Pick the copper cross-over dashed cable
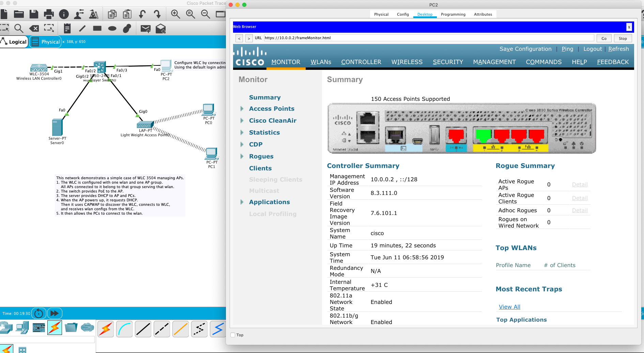 162,329
